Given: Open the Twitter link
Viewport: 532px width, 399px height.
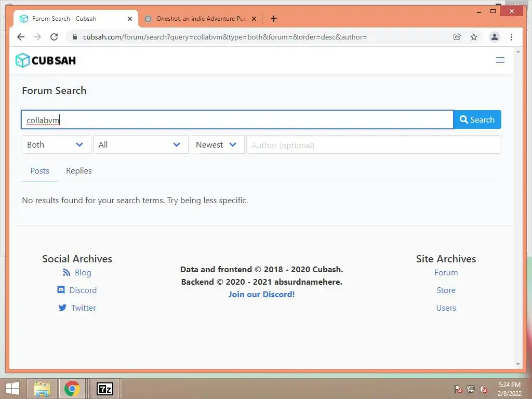Looking at the screenshot, I should click(x=84, y=308).
